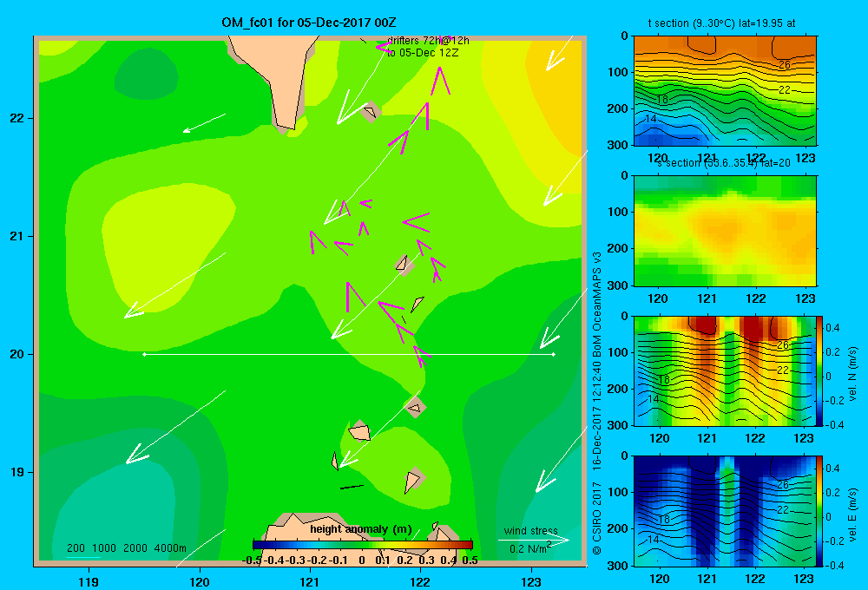The image size is (868, 590).
Task: Click the 'vel. E (m/s)' axis label
Action: (852, 515)
